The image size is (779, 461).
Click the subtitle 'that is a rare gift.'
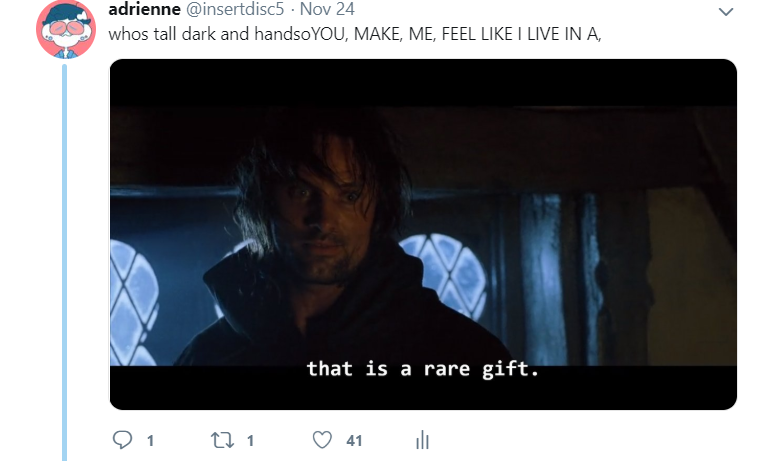point(423,369)
